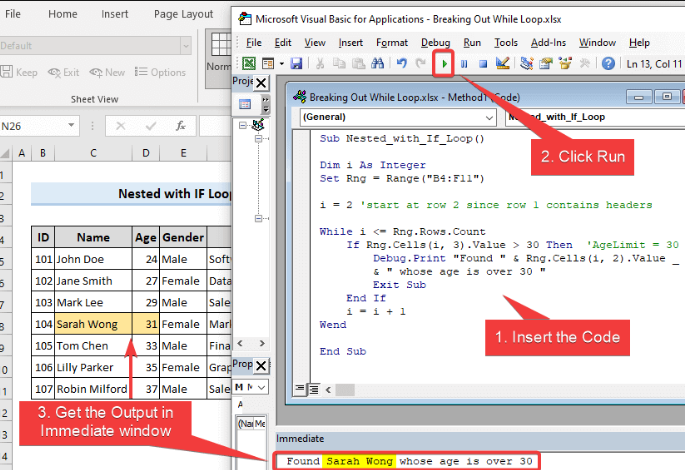Open VBA Help question mark icon
Screen dimensions: 685x470
[x=608, y=64]
